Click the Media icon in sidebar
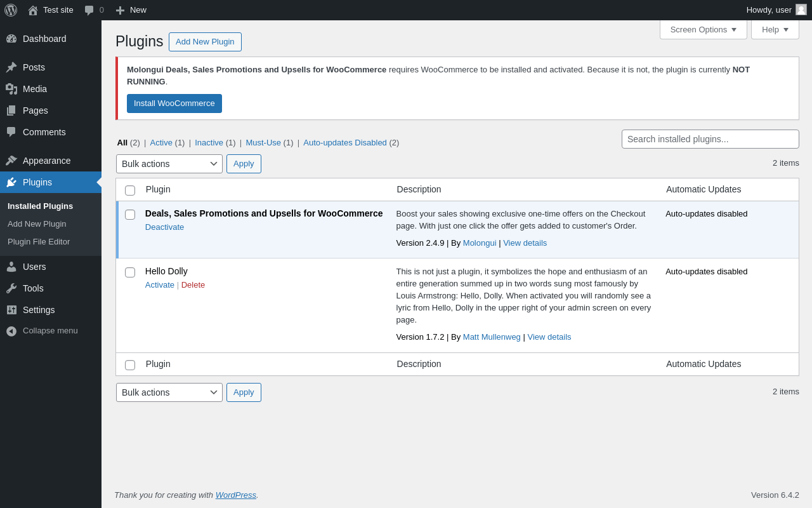The image size is (812, 508). pos(11,89)
